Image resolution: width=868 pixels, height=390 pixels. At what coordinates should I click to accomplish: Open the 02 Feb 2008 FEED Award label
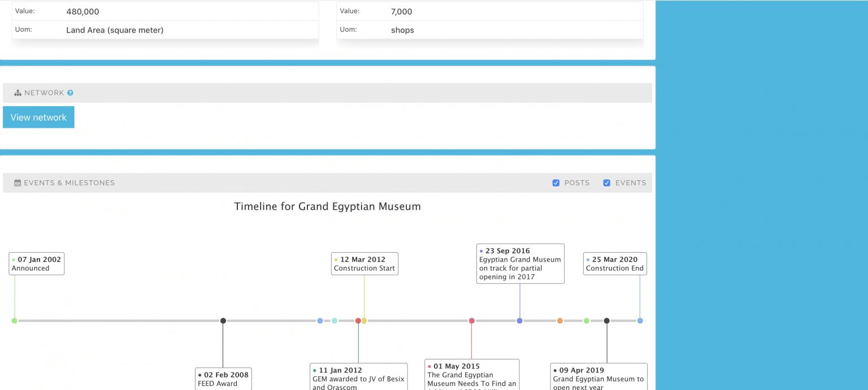pos(223,379)
